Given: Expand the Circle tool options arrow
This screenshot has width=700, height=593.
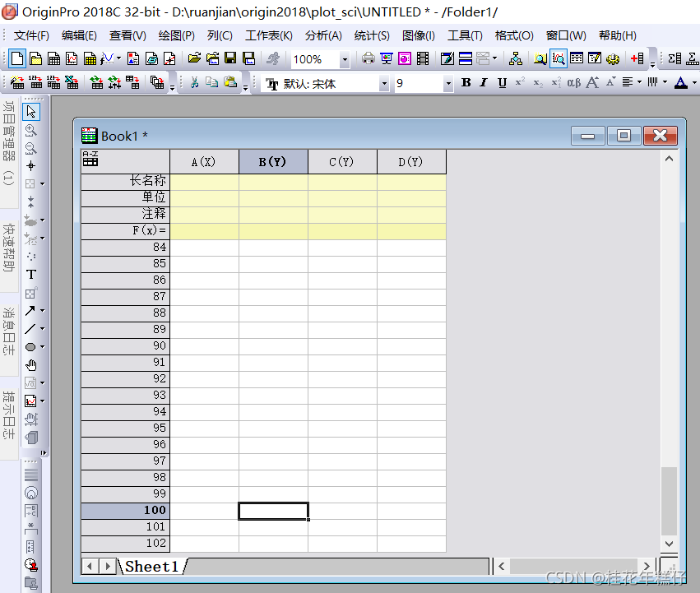Looking at the screenshot, I should click(x=43, y=347).
